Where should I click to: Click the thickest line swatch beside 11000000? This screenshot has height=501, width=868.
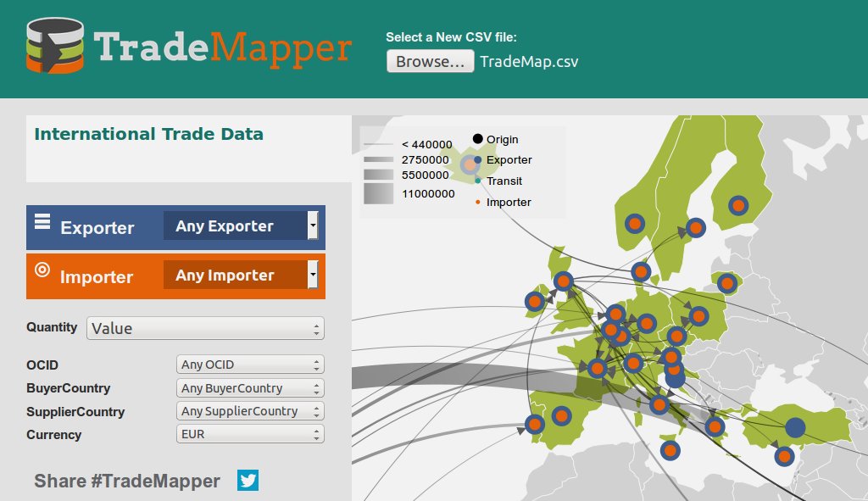pos(379,194)
